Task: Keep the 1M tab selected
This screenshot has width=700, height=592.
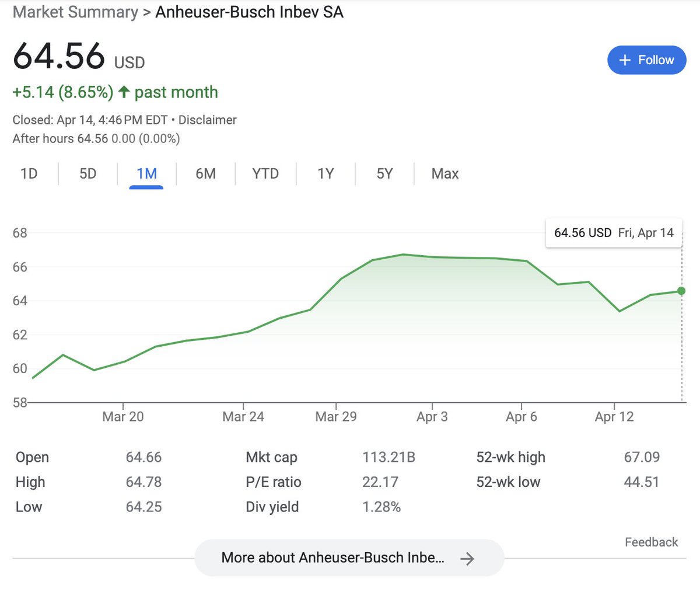Action: click(146, 173)
